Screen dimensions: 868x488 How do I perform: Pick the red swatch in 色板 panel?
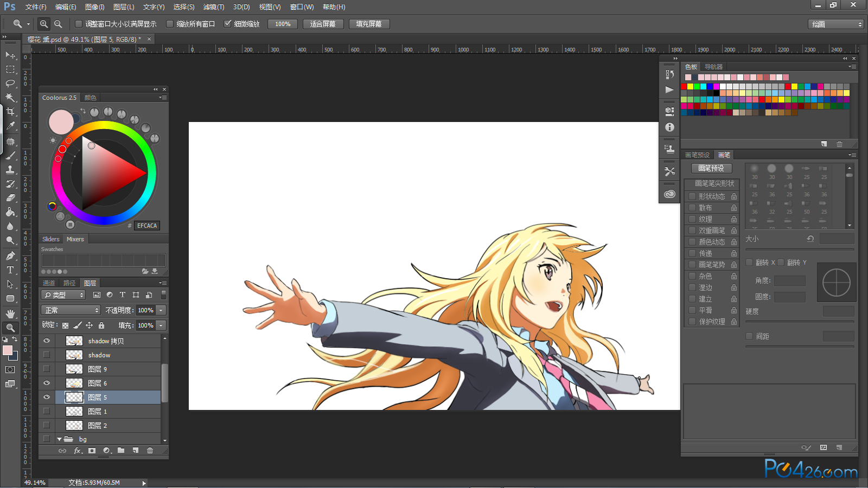[x=684, y=86]
